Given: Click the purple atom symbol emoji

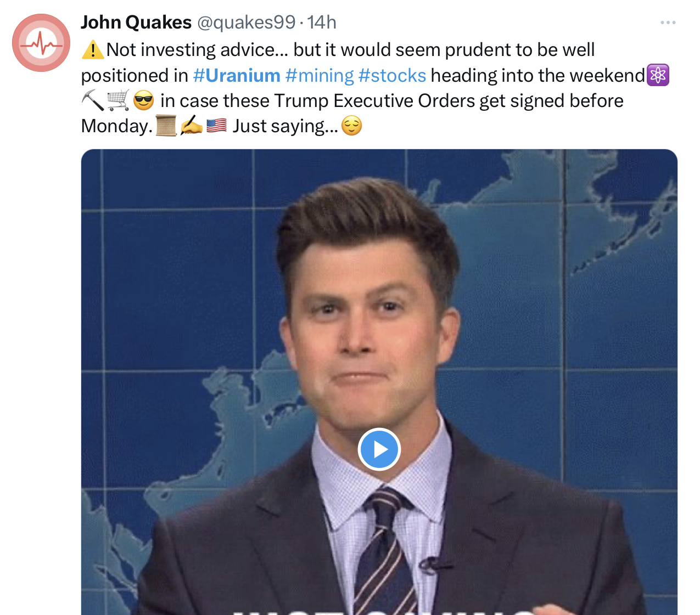Looking at the screenshot, I should coord(658,75).
